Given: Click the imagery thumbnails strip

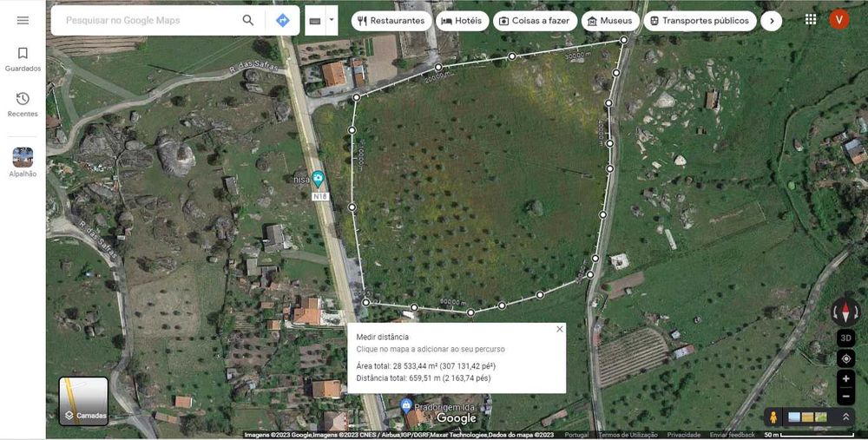Looking at the screenshot, I should coord(807,417).
